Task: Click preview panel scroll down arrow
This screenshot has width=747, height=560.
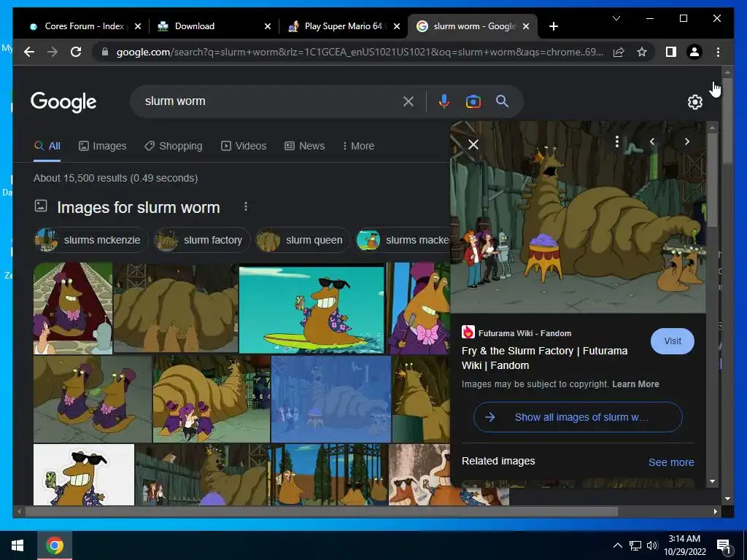Action: tap(712, 481)
